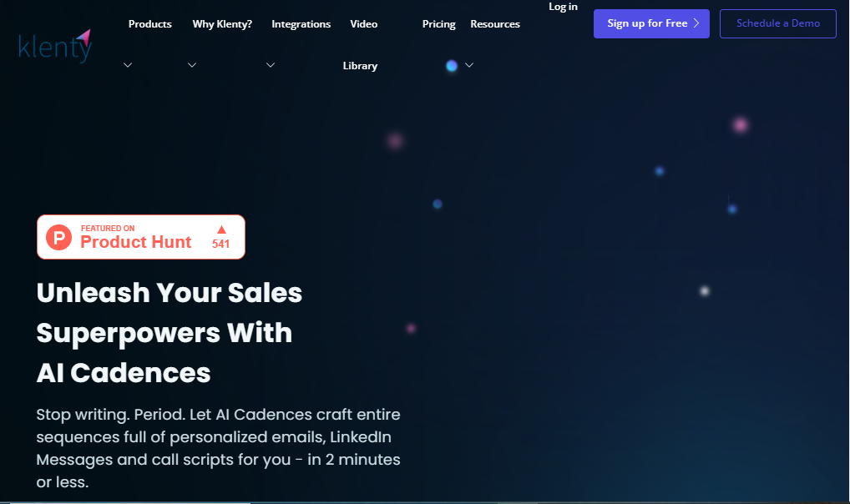This screenshot has height=504, width=850.
Task: Expand the chevron below Resources
Action: (x=469, y=66)
